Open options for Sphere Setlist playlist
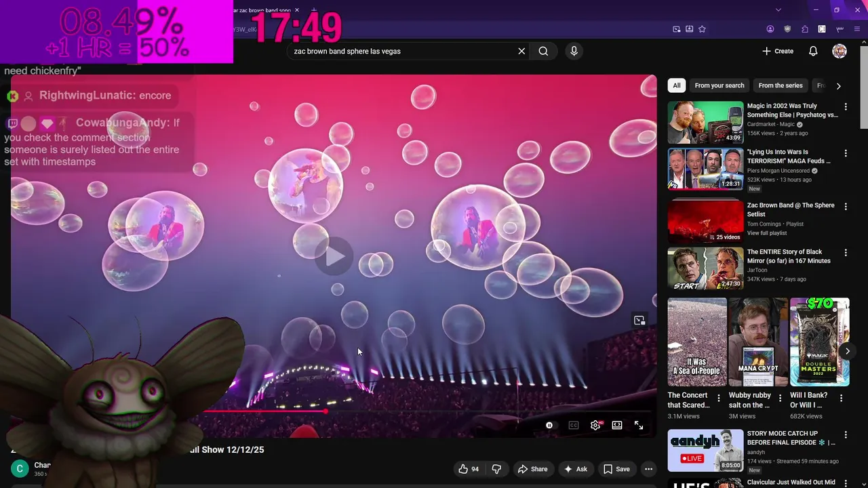868x488 pixels. [x=846, y=205]
